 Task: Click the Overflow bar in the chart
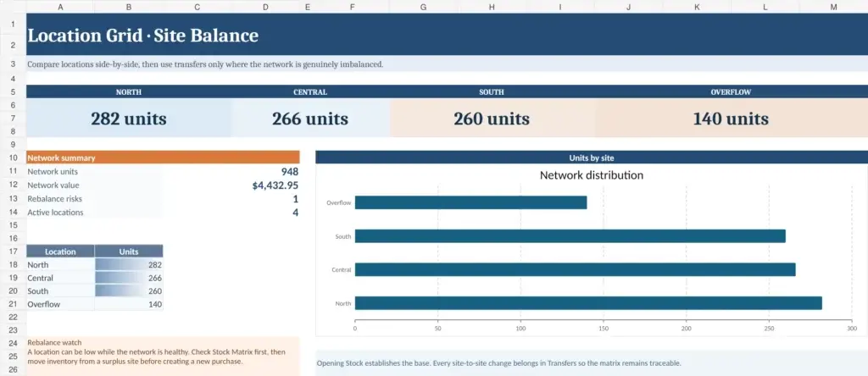[470, 202]
